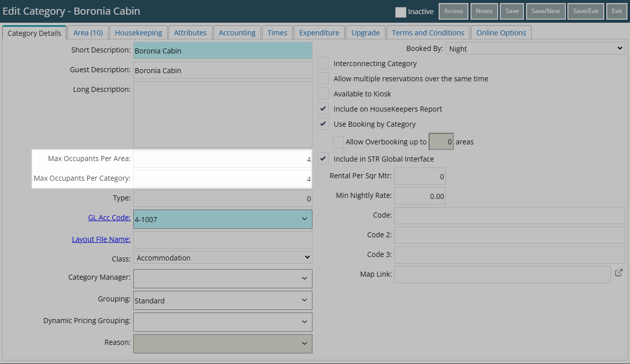The width and height of the screenshot is (630, 364).
Task: Go to the Attributes tab
Action: point(190,32)
